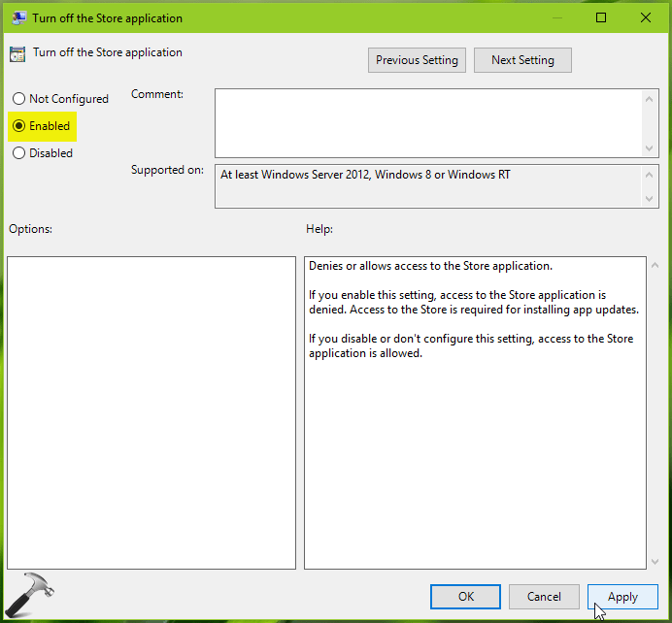Click the 'Help:' label
672x623 pixels.
tap(319, 229)
